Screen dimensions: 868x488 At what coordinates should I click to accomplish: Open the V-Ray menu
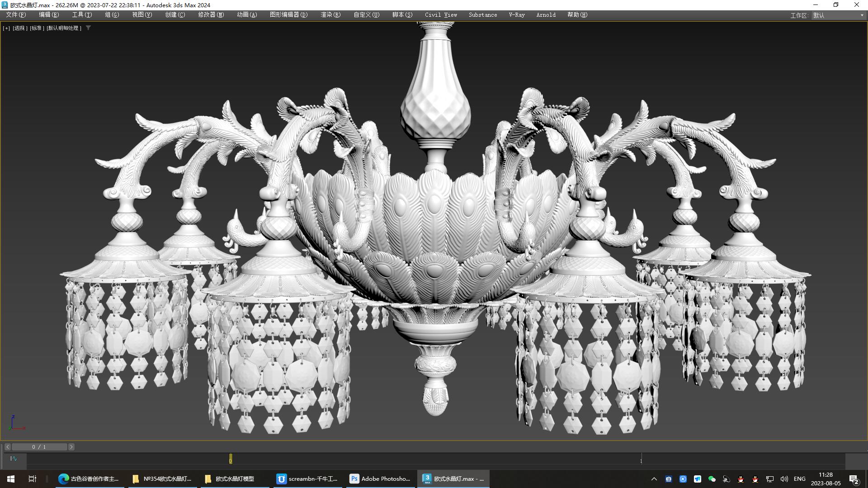[x=516, y=14]
